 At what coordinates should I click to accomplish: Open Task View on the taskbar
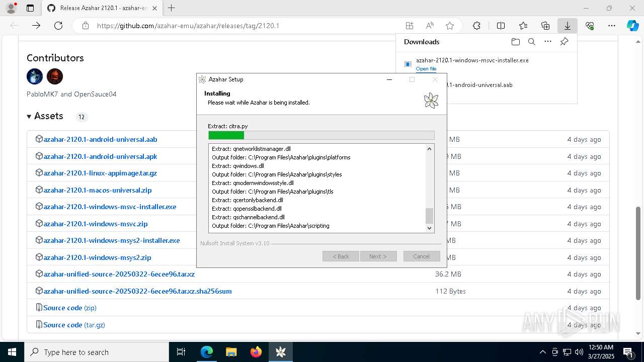182,352
